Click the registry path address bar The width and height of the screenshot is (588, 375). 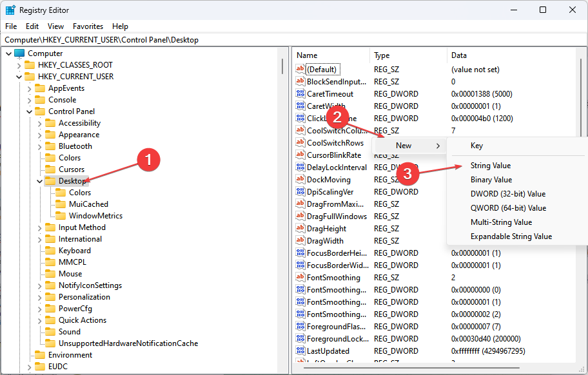tap(129, 39)
